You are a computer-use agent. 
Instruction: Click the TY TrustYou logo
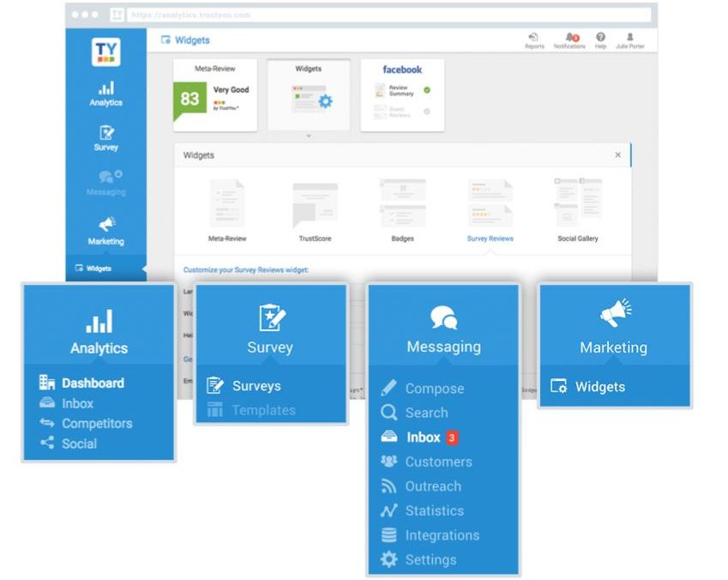(105, 52)
